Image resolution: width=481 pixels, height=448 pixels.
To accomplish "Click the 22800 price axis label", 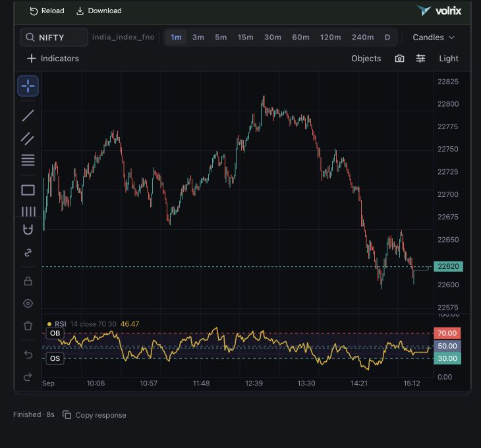I will pos(448,104).
